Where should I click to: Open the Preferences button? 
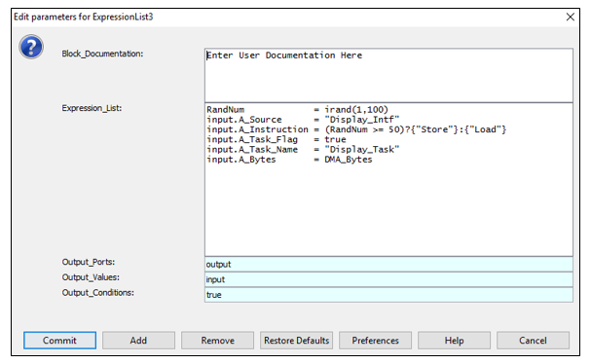375,341
